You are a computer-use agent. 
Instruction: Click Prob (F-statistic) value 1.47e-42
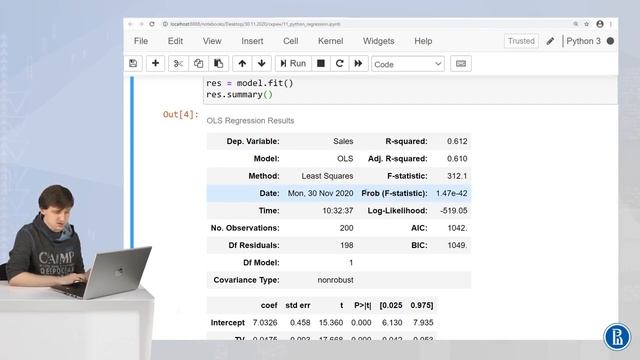(451, 193)
